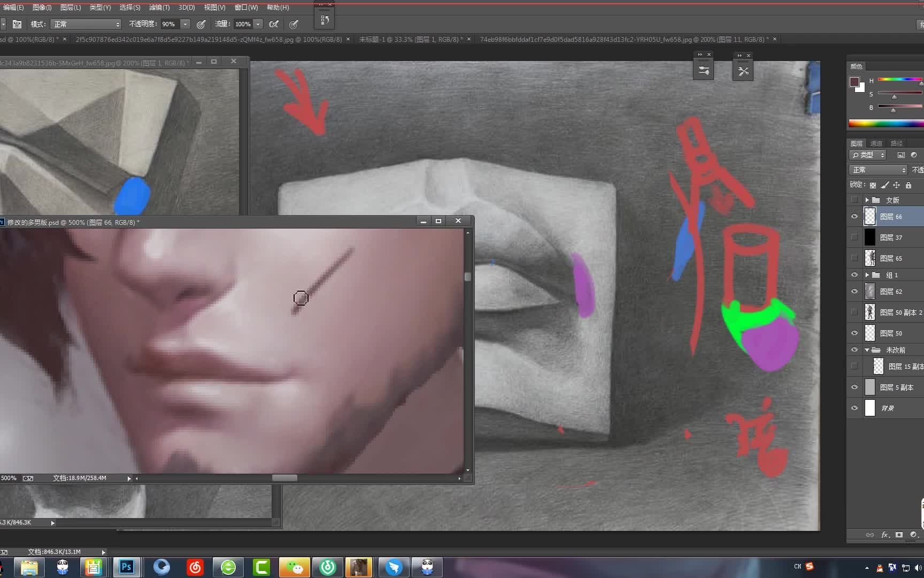The image size is (924, 578).
Task: Click the link layers icon at panel bottom
Action: (x=870, y=535)
